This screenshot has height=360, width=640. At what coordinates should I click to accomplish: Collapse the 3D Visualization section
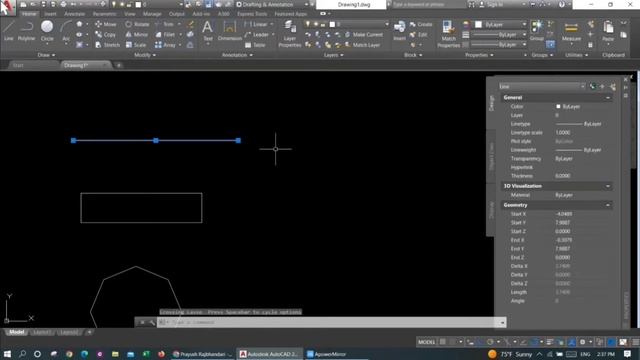[608, 186]
